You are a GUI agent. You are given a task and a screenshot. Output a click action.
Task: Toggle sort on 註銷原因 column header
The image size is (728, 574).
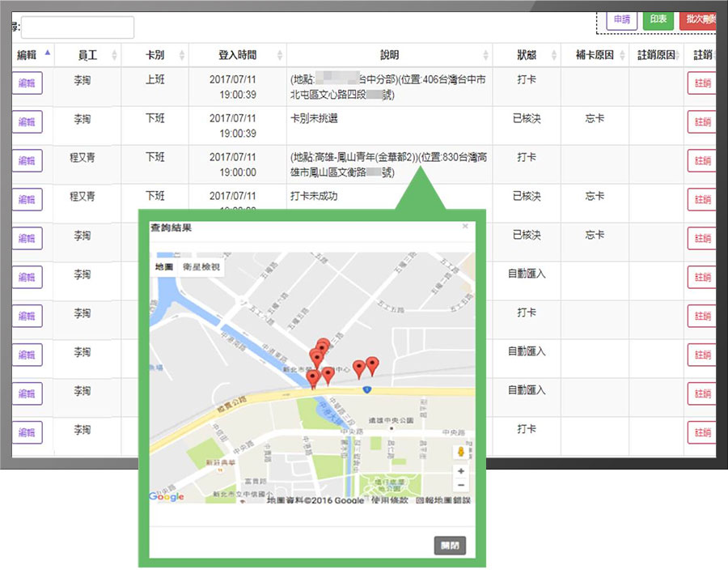click(678, 54)
